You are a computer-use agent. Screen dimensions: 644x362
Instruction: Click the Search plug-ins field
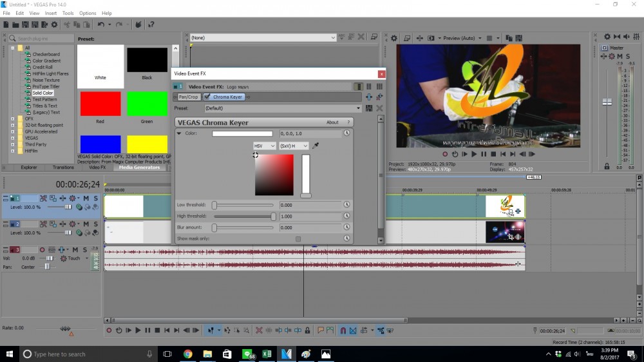(41, 38)
